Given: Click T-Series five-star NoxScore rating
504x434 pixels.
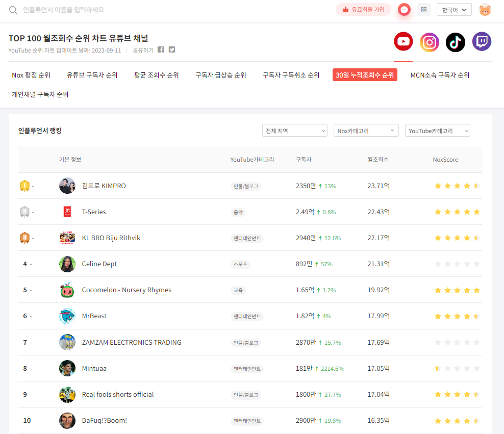Looking at the screenshot, I should (x=457, y=212).
